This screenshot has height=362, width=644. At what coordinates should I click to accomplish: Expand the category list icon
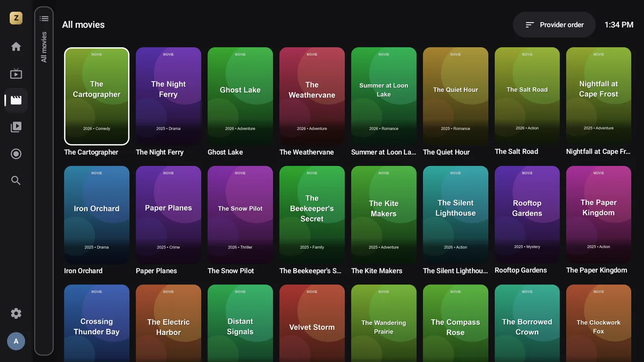pyautogui.click(x=44, y=19)
